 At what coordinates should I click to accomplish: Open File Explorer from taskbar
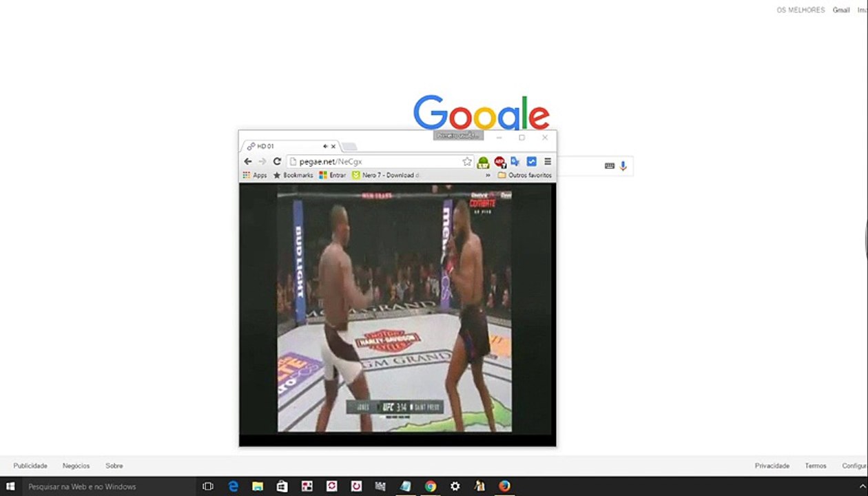(258, 486)
